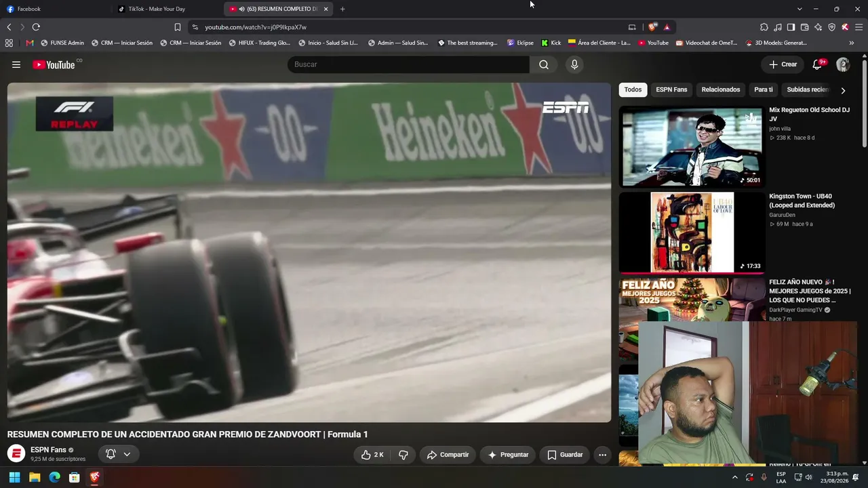Screen dimensions: 868x488
Task: Close the active YouTube tab
Action: (326, 9)
